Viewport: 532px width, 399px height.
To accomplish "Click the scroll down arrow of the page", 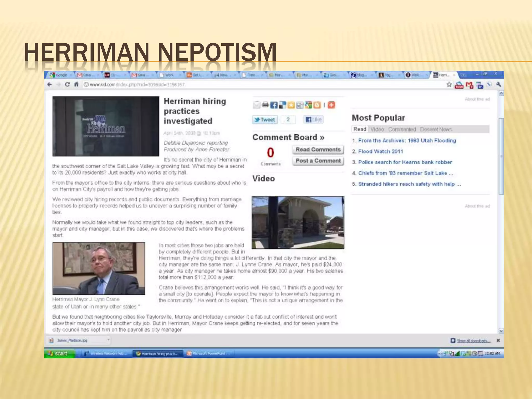I will click(501, 331).
